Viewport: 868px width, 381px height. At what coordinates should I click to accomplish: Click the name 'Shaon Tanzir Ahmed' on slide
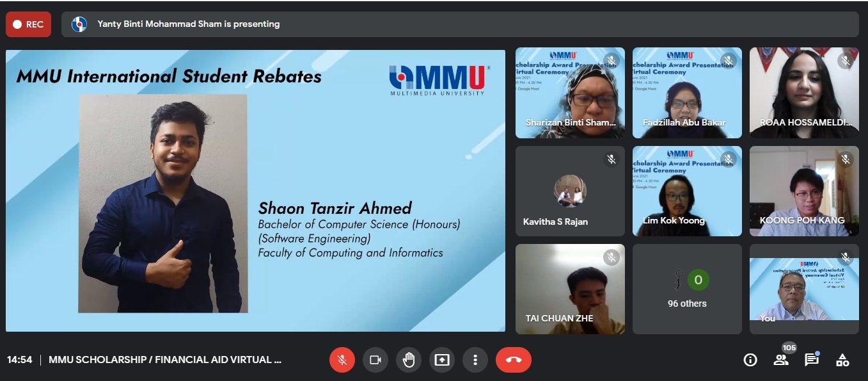[335, 208]
